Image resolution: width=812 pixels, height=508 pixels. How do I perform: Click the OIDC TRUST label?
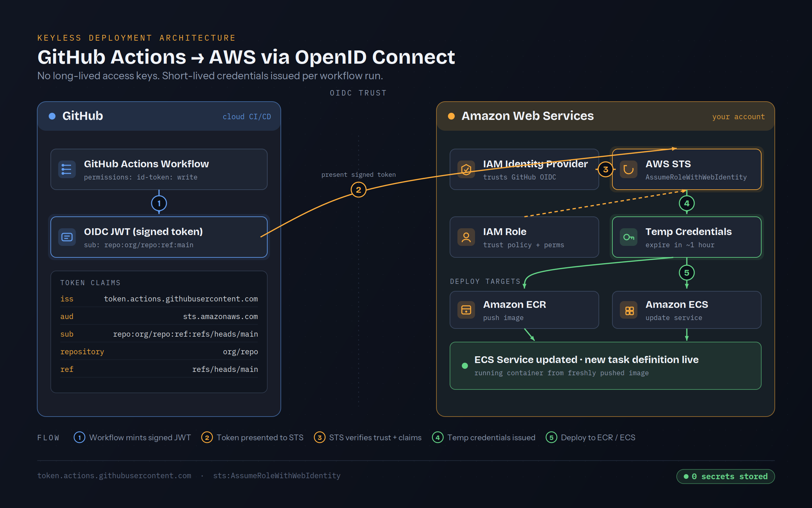(358, 93)
